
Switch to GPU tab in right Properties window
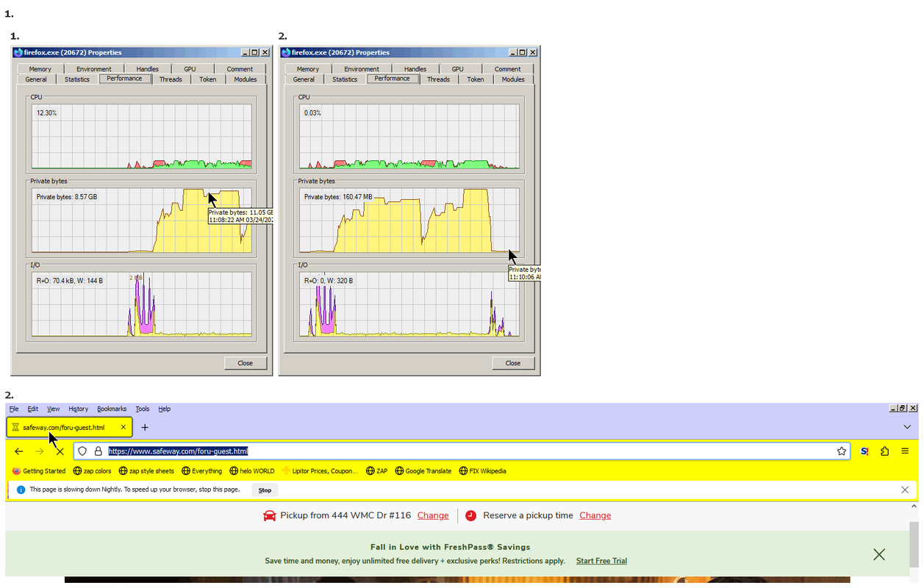point(457,69)
